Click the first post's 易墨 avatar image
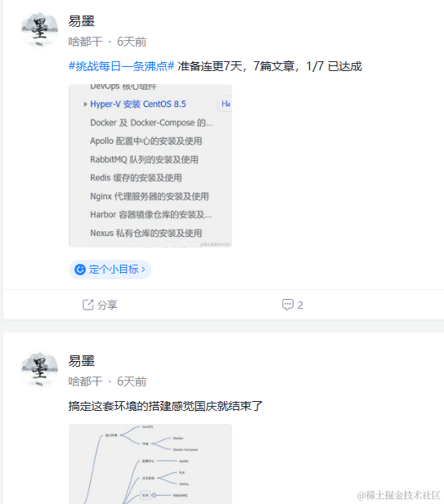 click(x=39, y=29)
